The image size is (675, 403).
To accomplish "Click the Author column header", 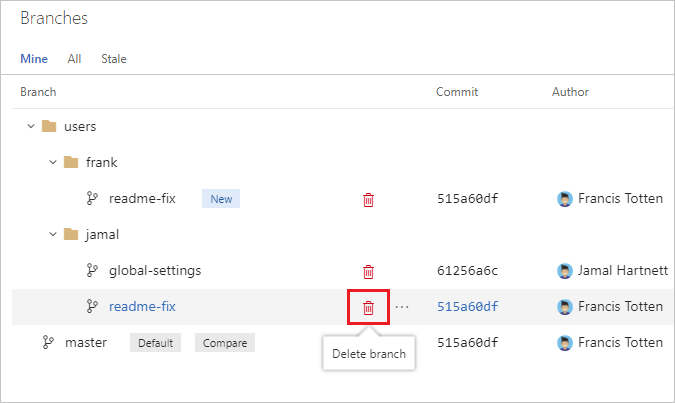I will (x=570, y=92).
